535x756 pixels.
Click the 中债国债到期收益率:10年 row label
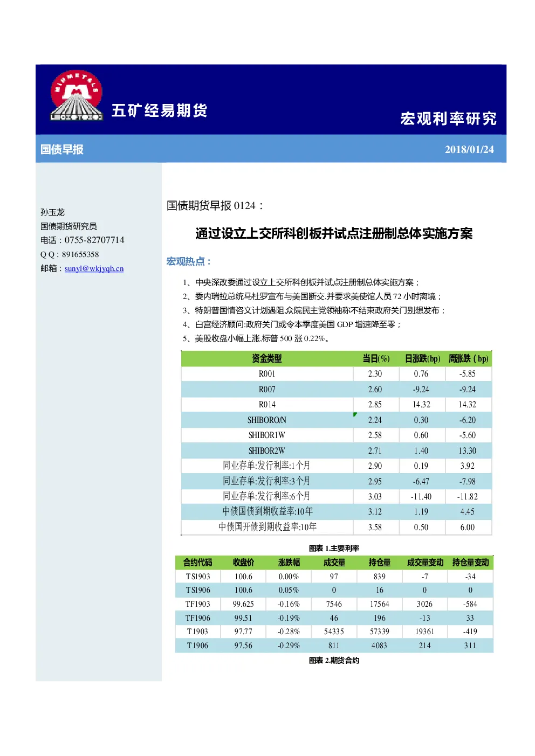click(267, 511)
